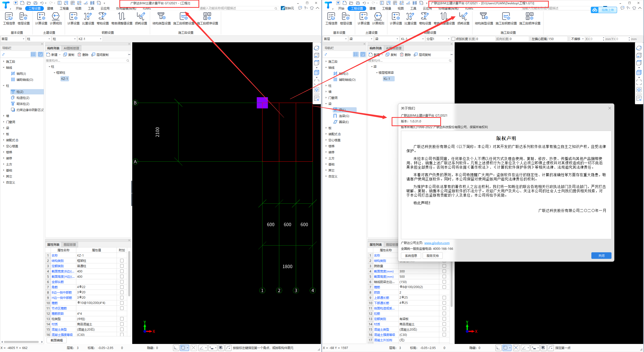
Task: Switch to 建模 tab in left window
Action: pyautogui.click(x=50, y=8)
